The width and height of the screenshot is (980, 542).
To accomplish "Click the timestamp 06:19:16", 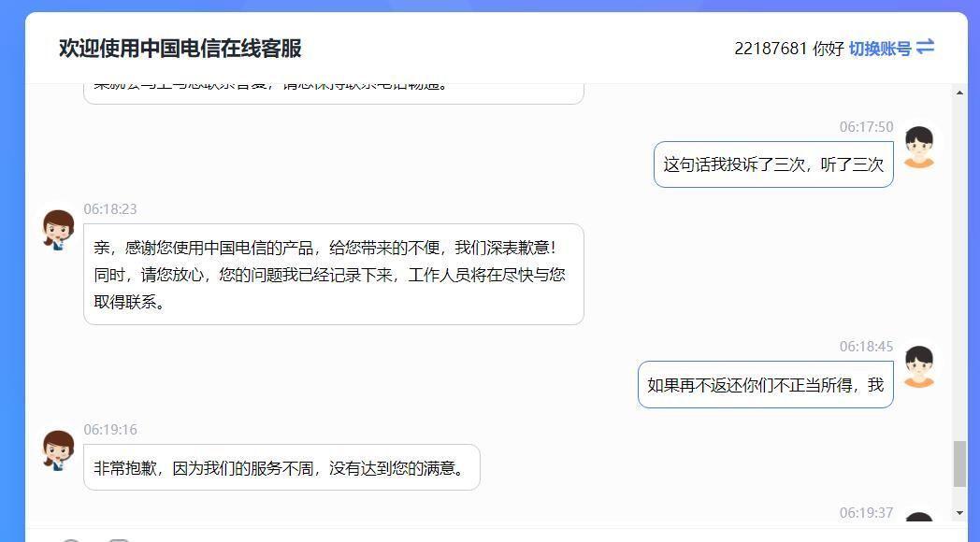I will tap(110, 430).
